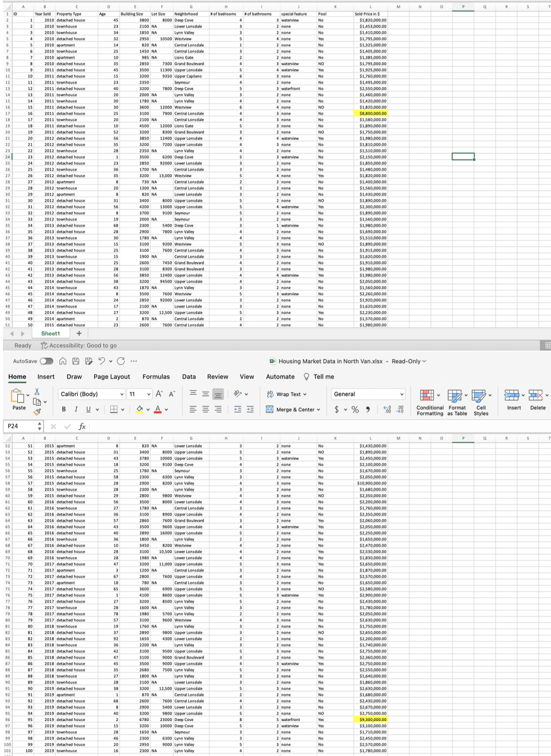Image resolution: width=551 pixels, height=756 pixels.
Task: Click the Tell me search lightbulb
Action: click(x=319, y=377)
